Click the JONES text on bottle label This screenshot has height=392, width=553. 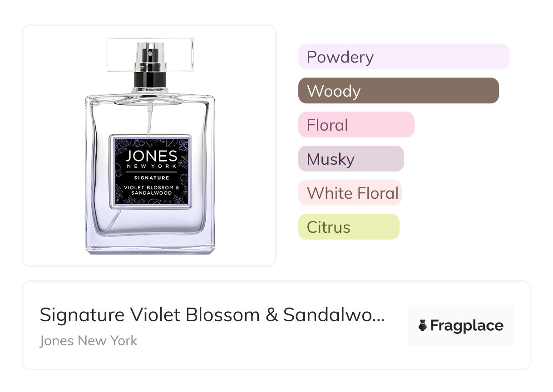(x=151, y=157)
